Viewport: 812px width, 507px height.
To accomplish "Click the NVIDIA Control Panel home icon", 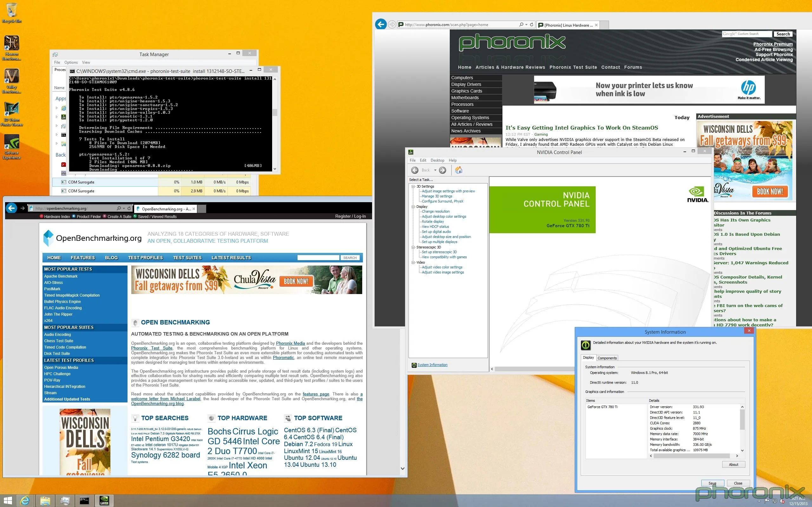I will [458, 170].
